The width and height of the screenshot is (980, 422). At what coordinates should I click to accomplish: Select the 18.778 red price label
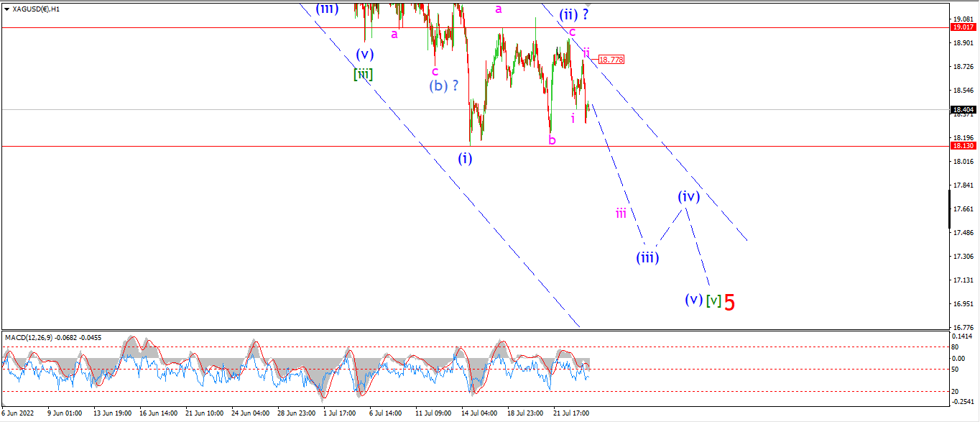[610, 60]
